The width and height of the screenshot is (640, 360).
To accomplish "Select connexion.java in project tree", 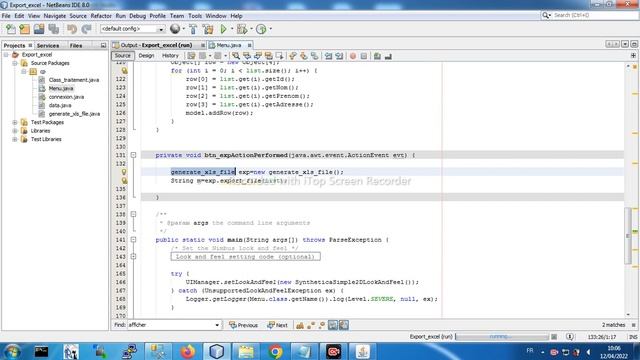I will pos(66,97).
